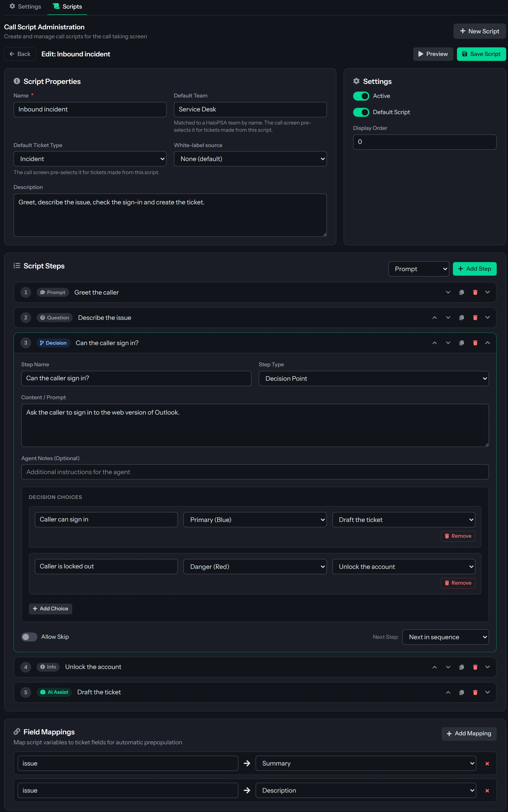Screen dimensions: 508x812
Task: Delete the Unlock the account step
Action: click(475, 667)
